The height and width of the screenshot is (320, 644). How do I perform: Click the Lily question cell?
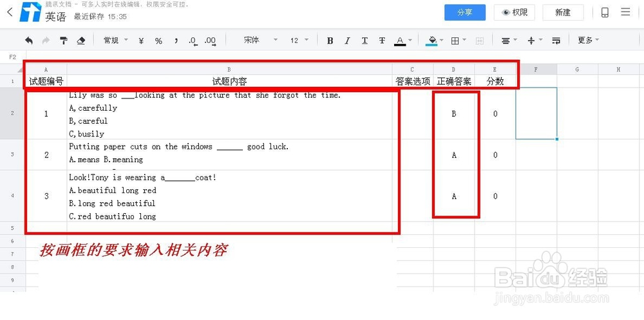pos(229,113)
